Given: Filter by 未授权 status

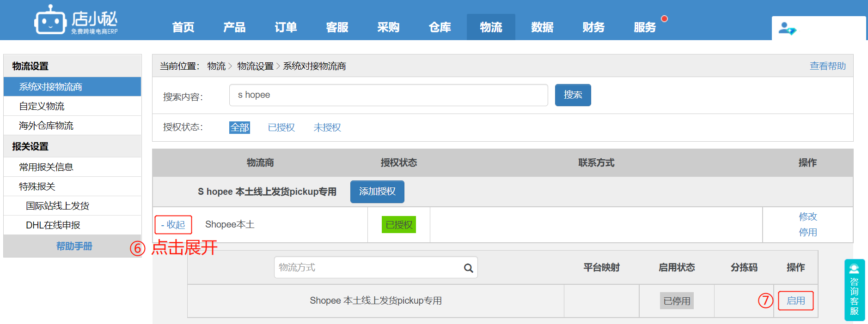Looking at the screenshot, I should coord(327,127).
